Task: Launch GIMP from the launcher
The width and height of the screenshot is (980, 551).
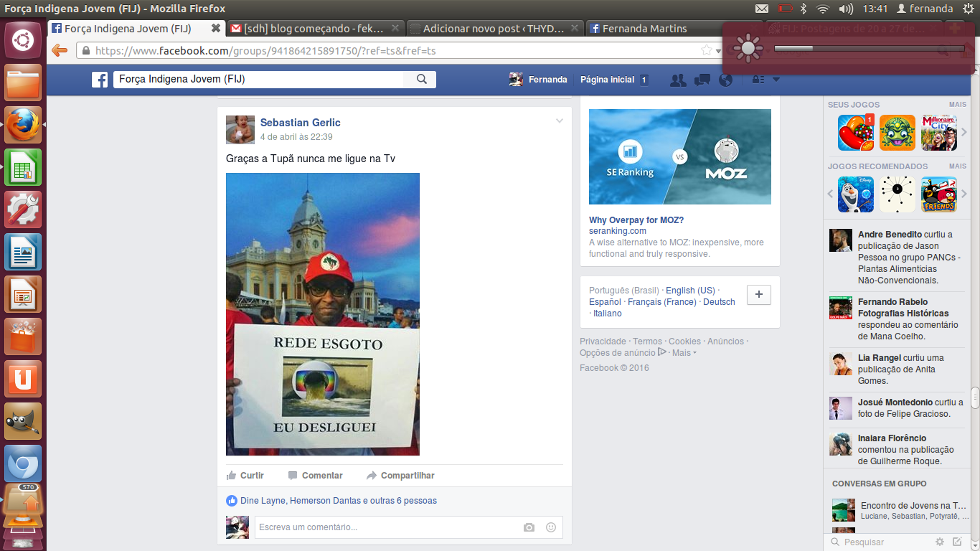Action: point(23,421)
